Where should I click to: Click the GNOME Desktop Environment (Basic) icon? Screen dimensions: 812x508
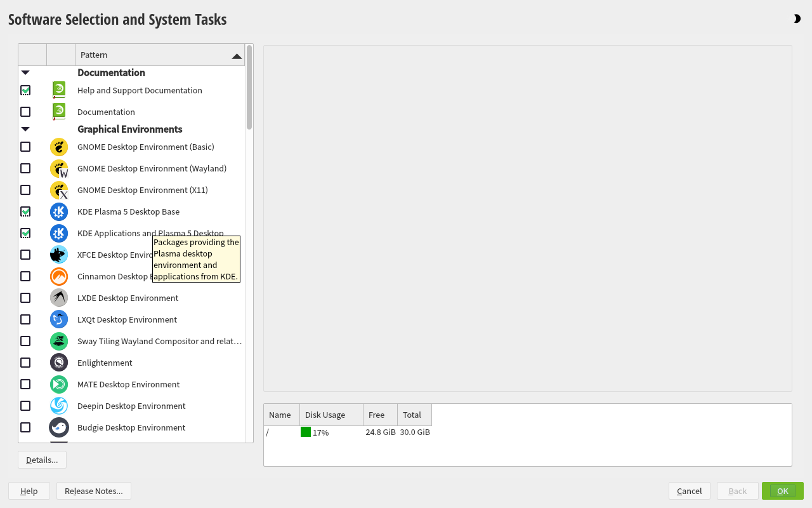tap(59, 147)
